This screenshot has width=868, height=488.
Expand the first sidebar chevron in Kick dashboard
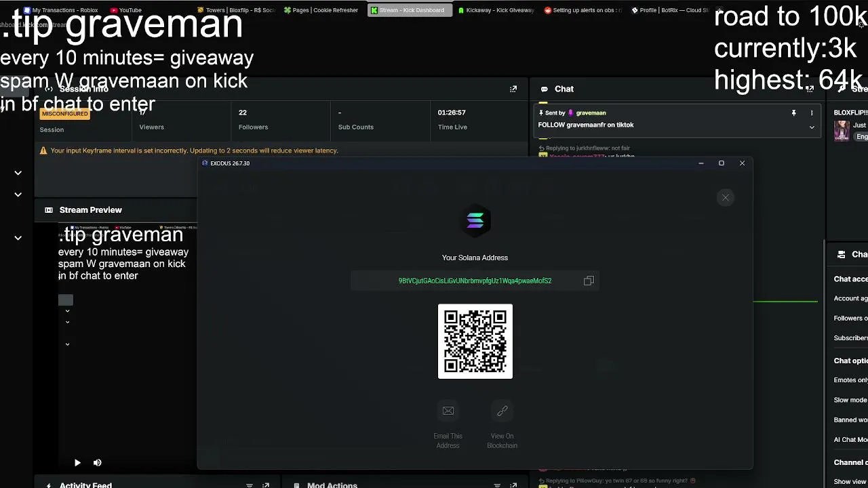[18, 173]
